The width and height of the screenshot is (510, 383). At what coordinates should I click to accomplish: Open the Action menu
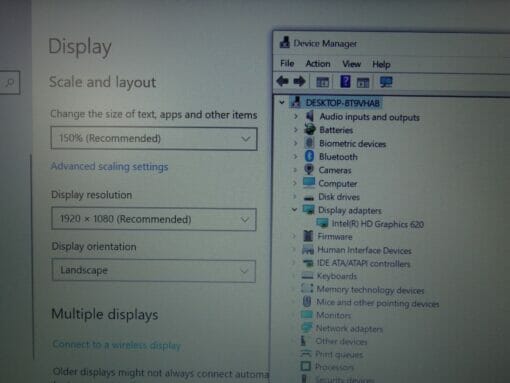pos(318,63)
